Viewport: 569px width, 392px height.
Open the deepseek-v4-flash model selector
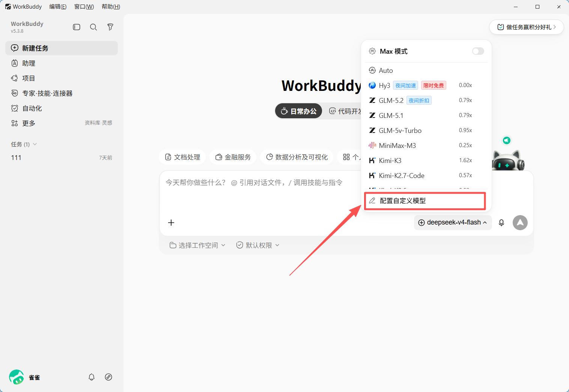click(453, 222)
